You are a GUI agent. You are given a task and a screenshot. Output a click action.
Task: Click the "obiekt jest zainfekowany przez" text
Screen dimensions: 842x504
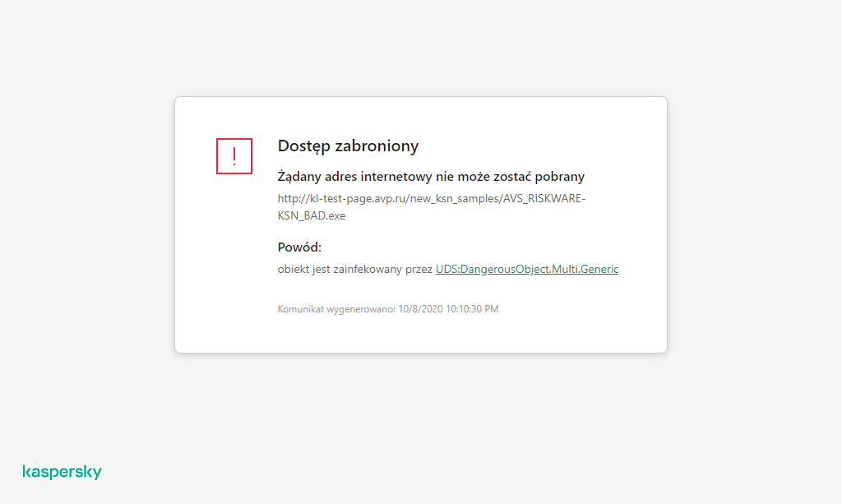[x=355, y=269]
